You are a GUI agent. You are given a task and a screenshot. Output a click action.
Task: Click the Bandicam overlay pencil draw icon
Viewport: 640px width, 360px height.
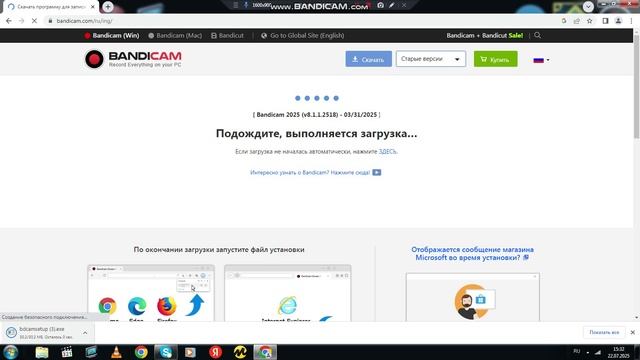click(392, 5)
